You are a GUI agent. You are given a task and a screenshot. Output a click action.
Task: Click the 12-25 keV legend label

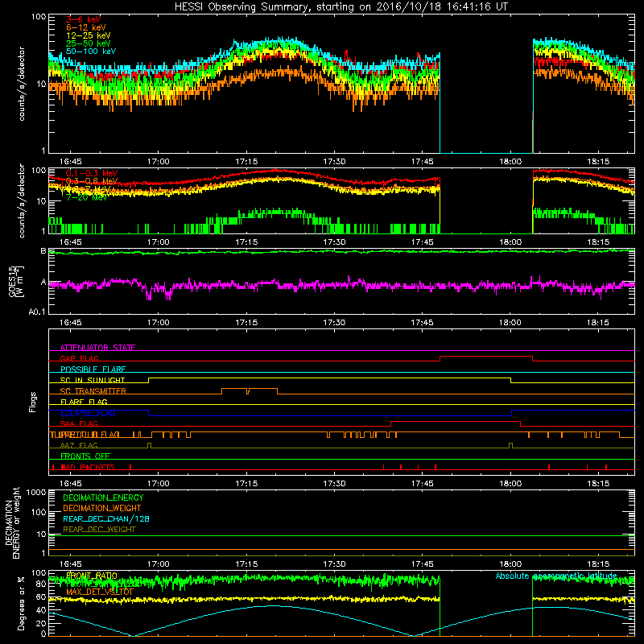pos(89,35)
